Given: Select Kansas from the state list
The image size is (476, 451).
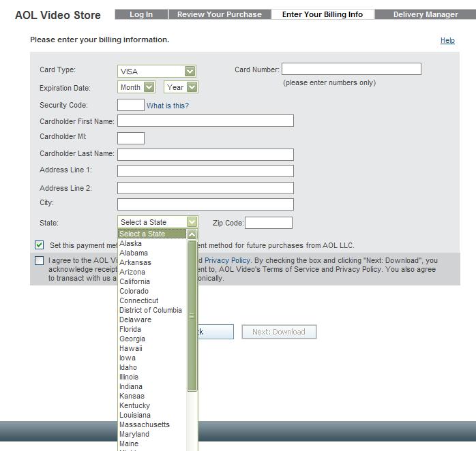Looking at the screenshot, I should tap(152, 396).
